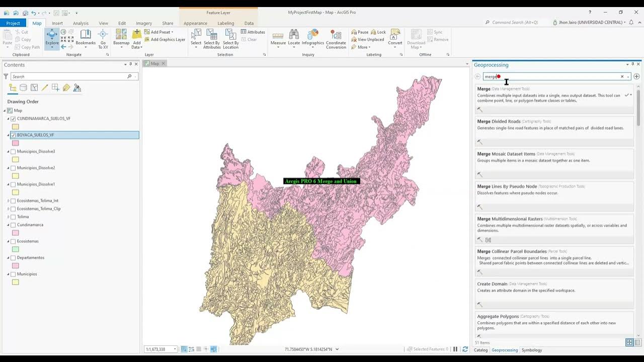
Task: Choose the Measure tool
Action: pos(278,38)
